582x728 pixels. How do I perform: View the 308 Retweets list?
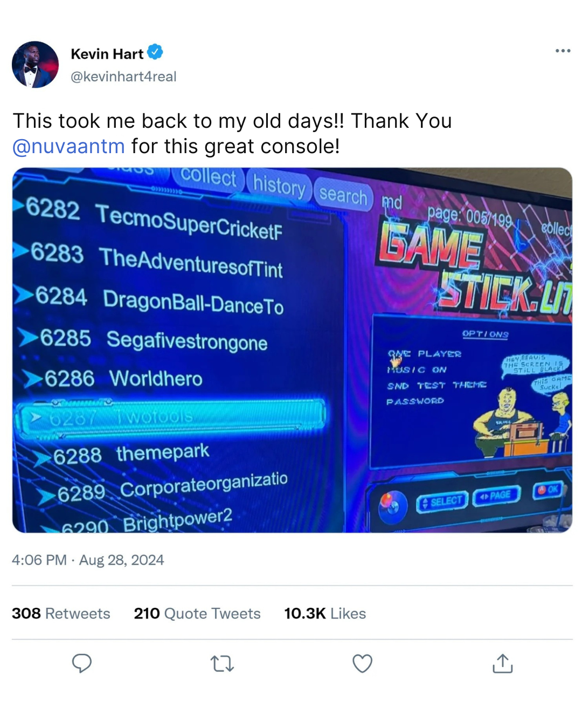61,613
